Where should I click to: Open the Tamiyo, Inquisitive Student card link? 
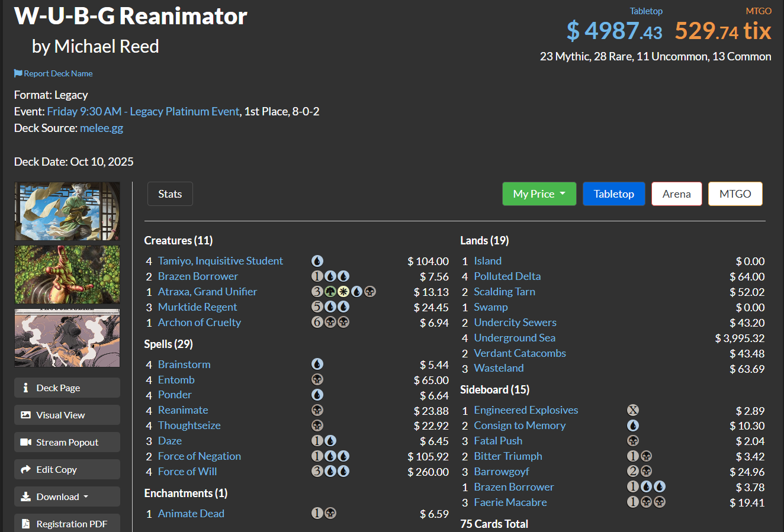click(x=220, y=261)
